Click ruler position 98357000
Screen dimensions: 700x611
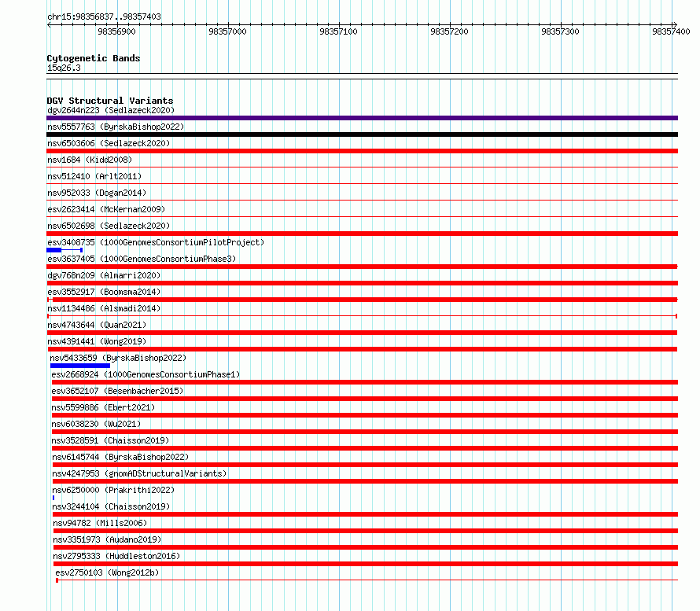pos(227,31)
